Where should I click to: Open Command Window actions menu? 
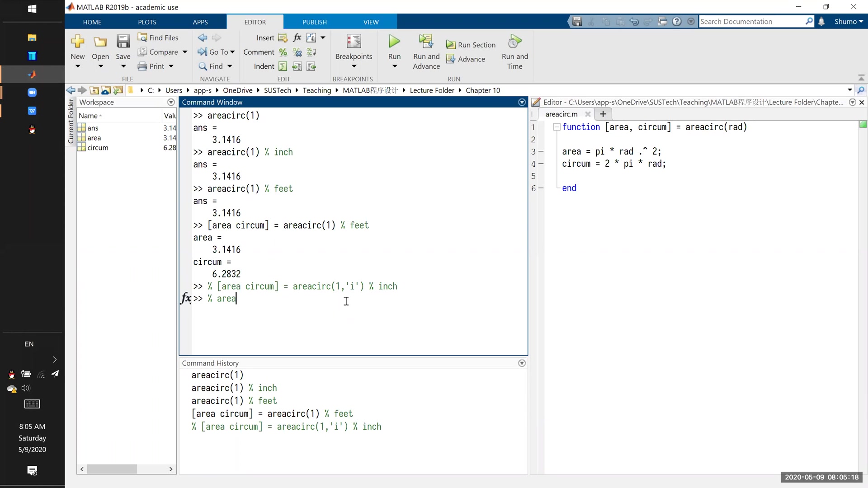[522, 102]
